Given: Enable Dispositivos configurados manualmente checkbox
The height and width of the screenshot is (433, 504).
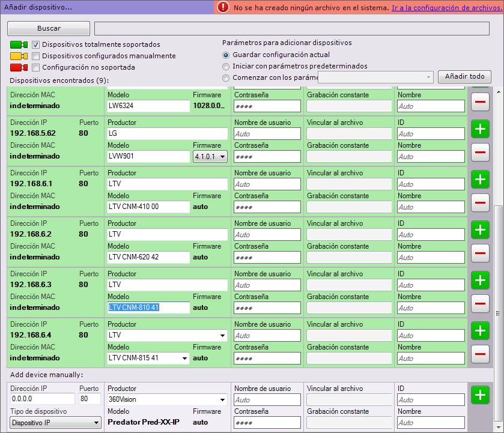Looking at the screenshot, I should (x=36, y=56).
